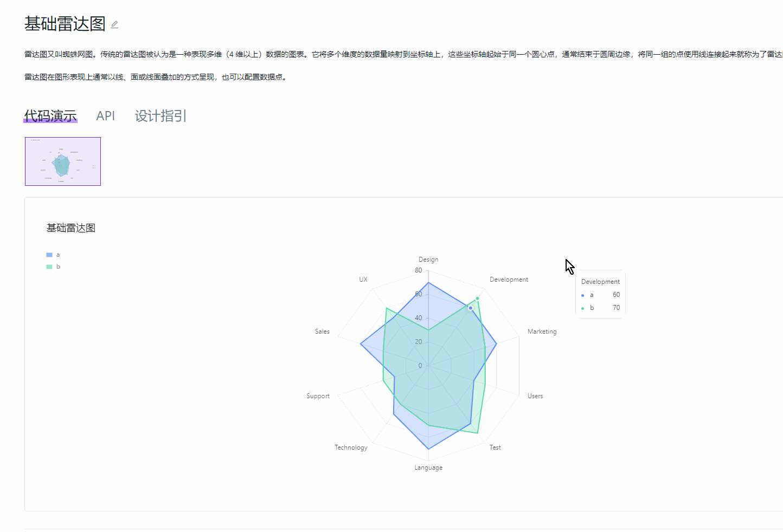Viewport: 783px width, 532px height.
Task: Click the Marketing axis label
Action: tap(542, 331)
